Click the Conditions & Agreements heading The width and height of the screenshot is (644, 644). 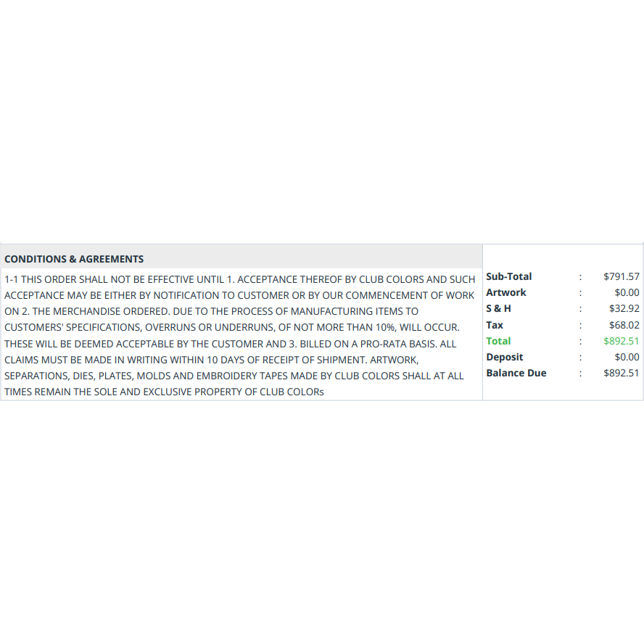(74, 259)
